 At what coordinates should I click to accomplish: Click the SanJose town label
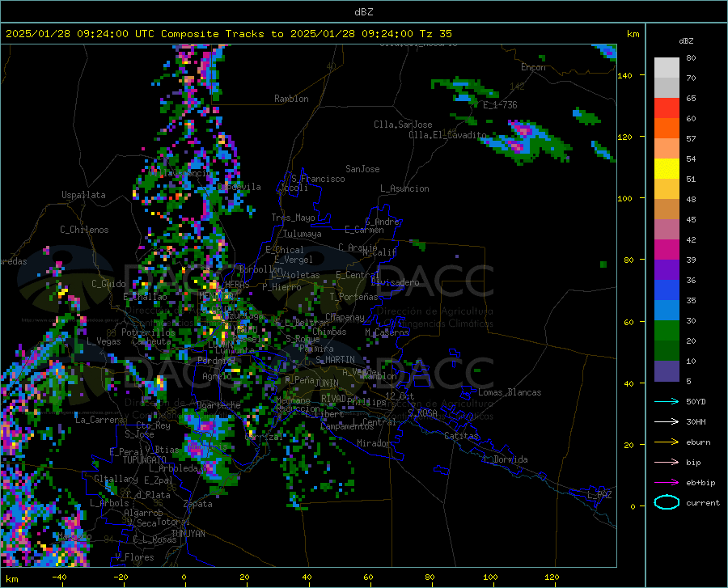click(362, 169)
